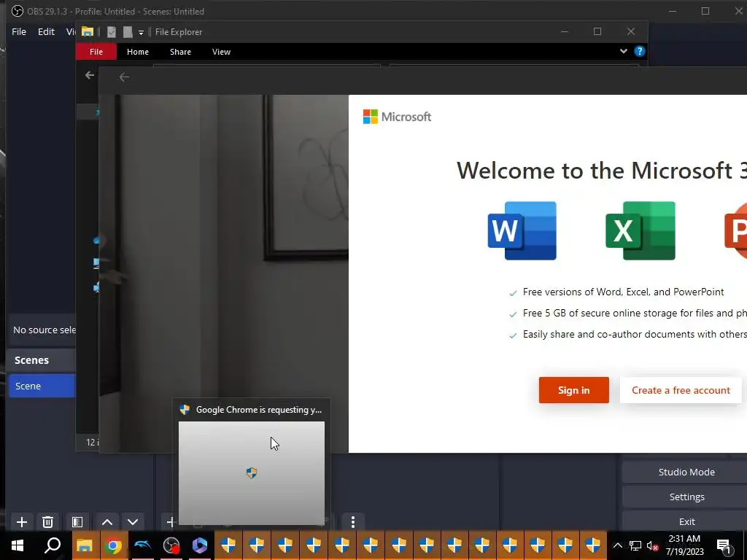This screenshot has width=747, height=560.
Task: Click Create a free account
Action: click(x=681, y=390)
